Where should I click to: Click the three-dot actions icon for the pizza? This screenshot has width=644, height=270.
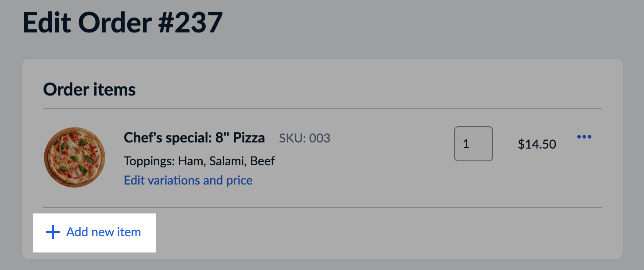pos(585,137)
